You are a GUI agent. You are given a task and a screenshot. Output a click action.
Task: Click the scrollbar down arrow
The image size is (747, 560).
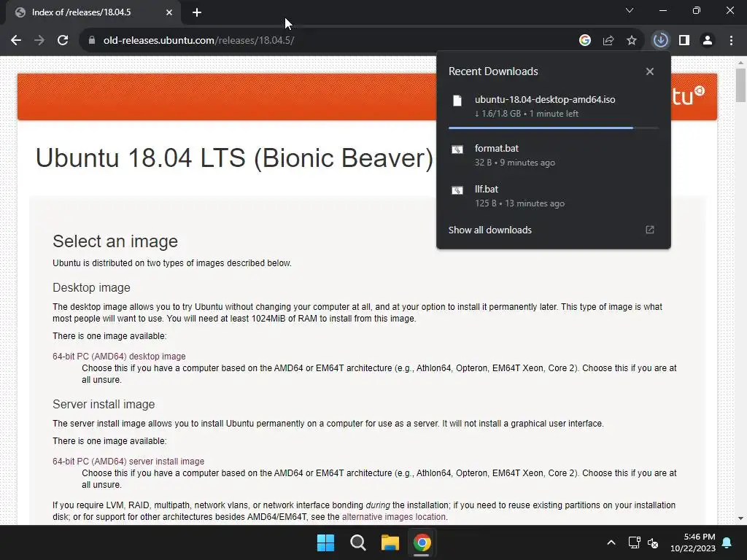(x=740, y=518)
